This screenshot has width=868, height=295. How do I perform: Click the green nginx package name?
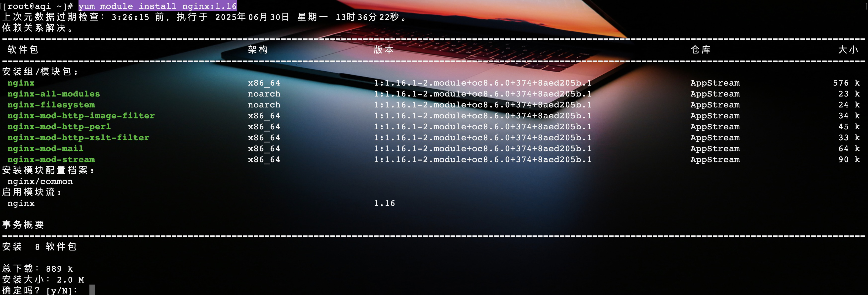click(21, 83)
